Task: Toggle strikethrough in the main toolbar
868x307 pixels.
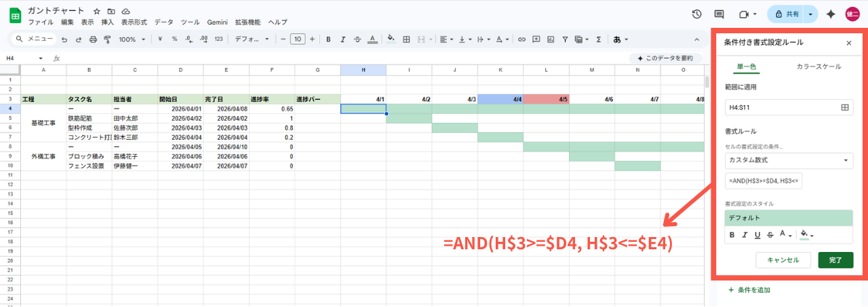Action: pos(357,39)
